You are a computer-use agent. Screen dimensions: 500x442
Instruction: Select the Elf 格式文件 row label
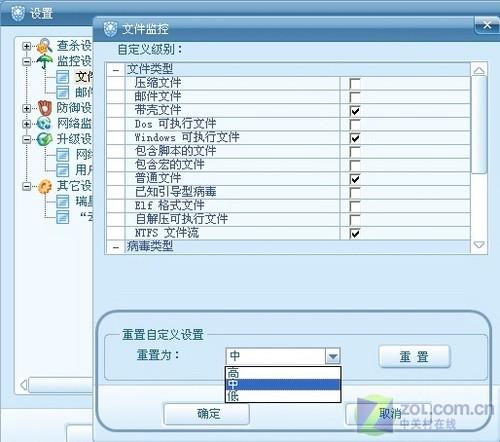tap(169, 205)
